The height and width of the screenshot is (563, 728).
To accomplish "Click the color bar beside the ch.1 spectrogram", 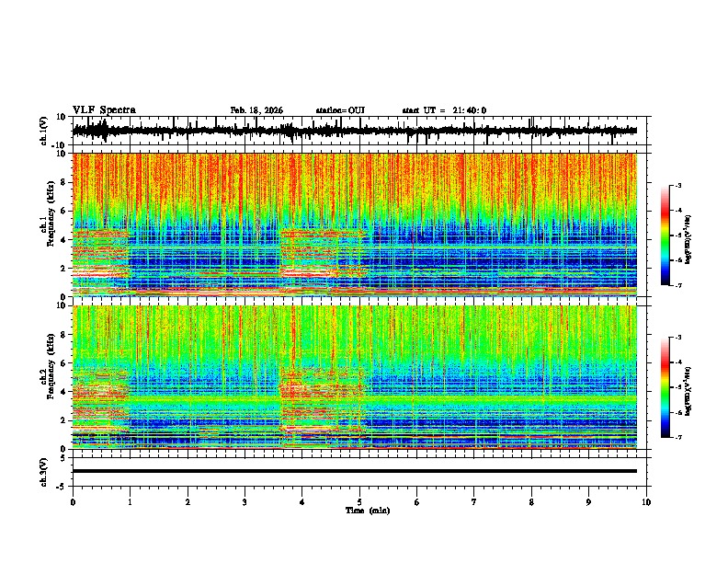I will pyautogui.click(x=665, y=236).
